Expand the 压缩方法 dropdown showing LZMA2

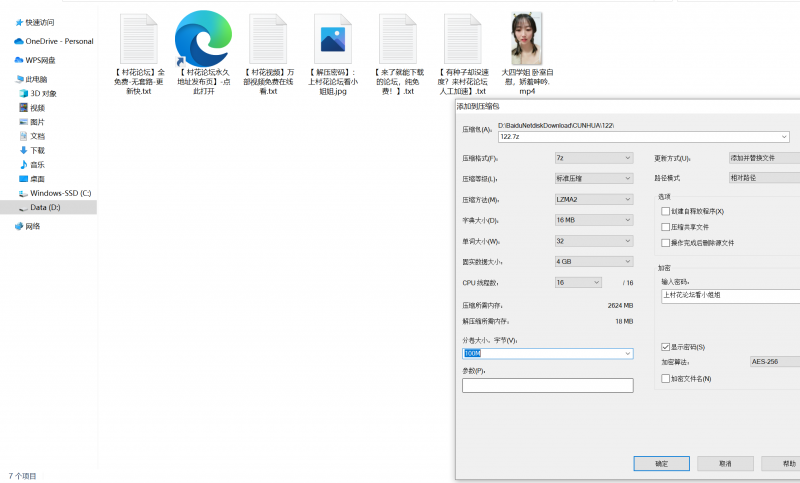point(594,199)
